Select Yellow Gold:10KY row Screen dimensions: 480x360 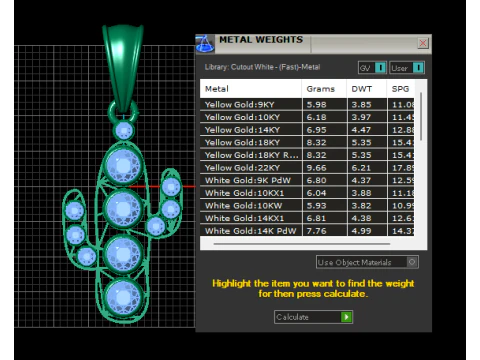pos(307,117)
